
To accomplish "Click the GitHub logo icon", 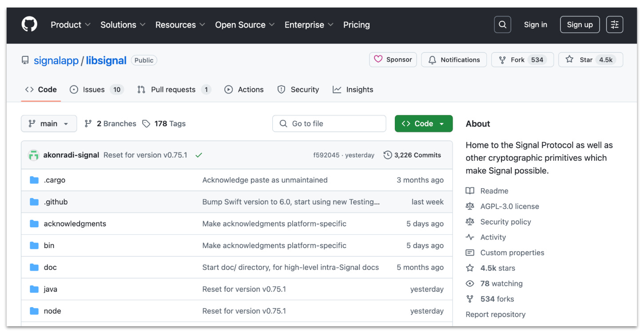I will pyautogui.click(x=29, y=24).
